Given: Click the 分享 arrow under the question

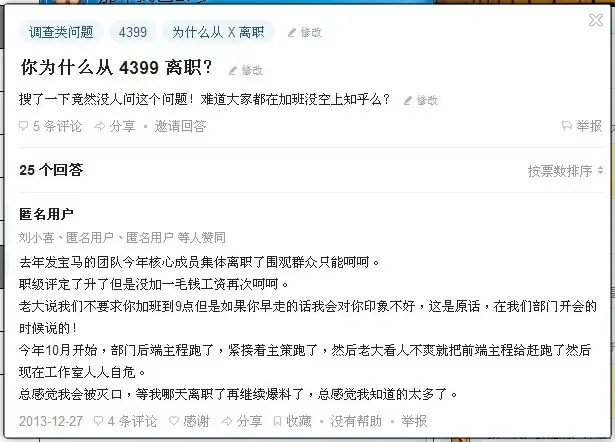Looking at the screenshot, I should coord(100,126).
